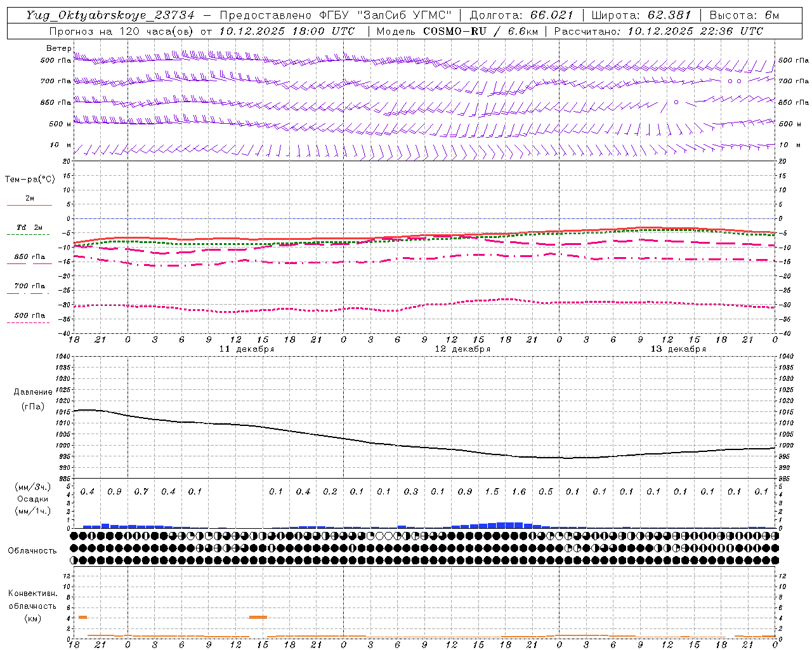The width and height of the screenshot is (812, 650).
Task: Click the 0.5 precipitation value
Action: click(546, 492)
